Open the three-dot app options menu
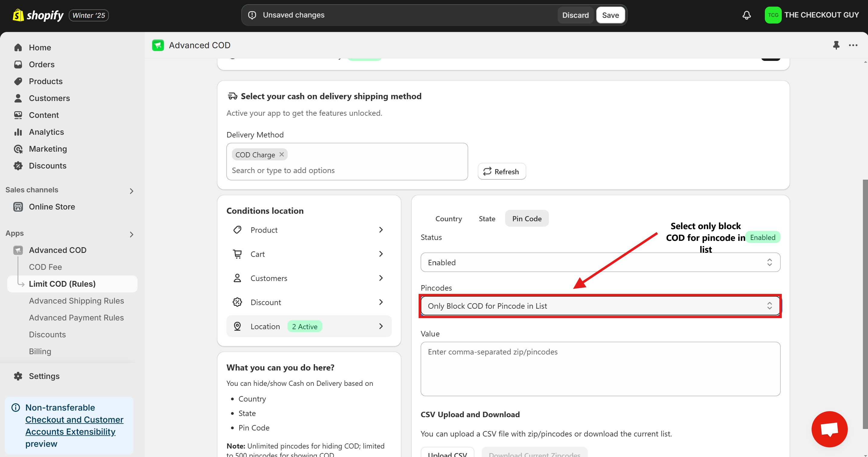868x457 pixels. (853, 45)
